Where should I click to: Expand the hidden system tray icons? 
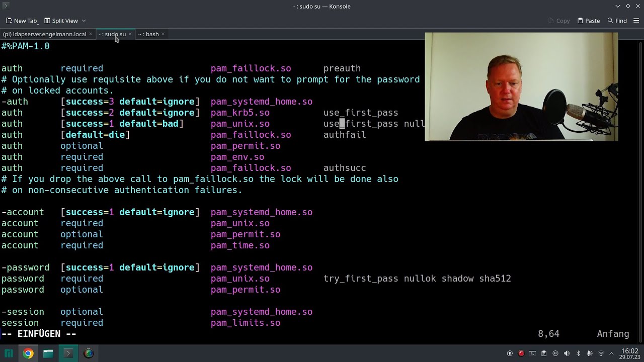pos(612,353)
